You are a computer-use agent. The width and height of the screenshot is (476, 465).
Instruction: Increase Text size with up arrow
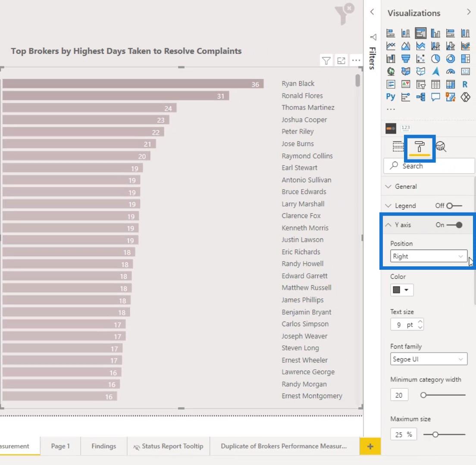(420, 321)
